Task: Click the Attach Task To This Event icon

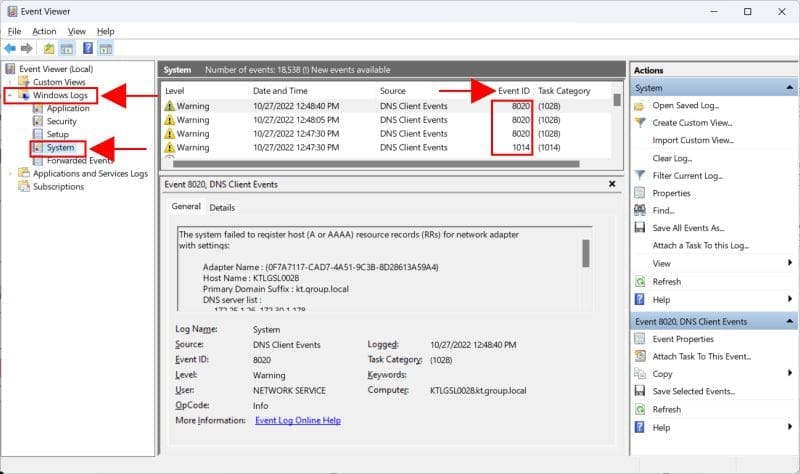Action: coord(640,356)
